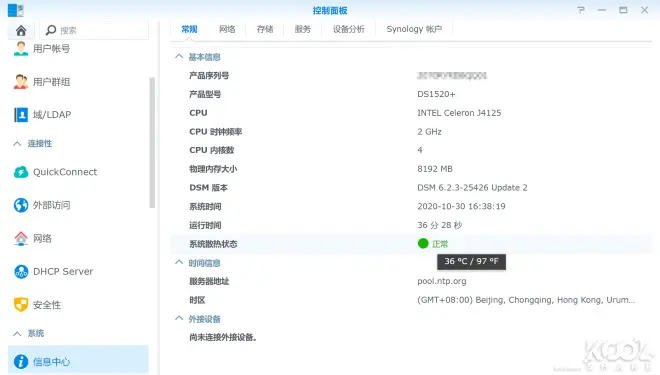The width and height of the screenshot is (660, 375).
Task: Click the CPU 内核数 label
Action: [212, 150]
